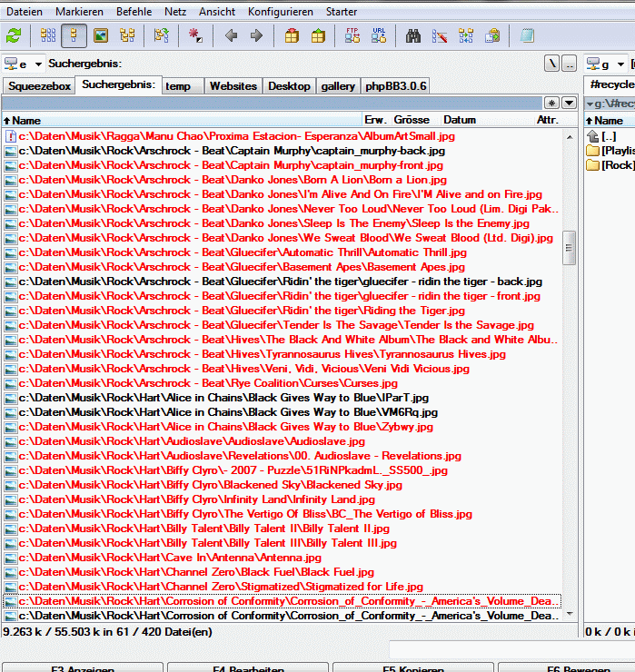The width and height of the screenshot is (635, 672).
Task: Click the root directory backslash button
Action: 551,64
